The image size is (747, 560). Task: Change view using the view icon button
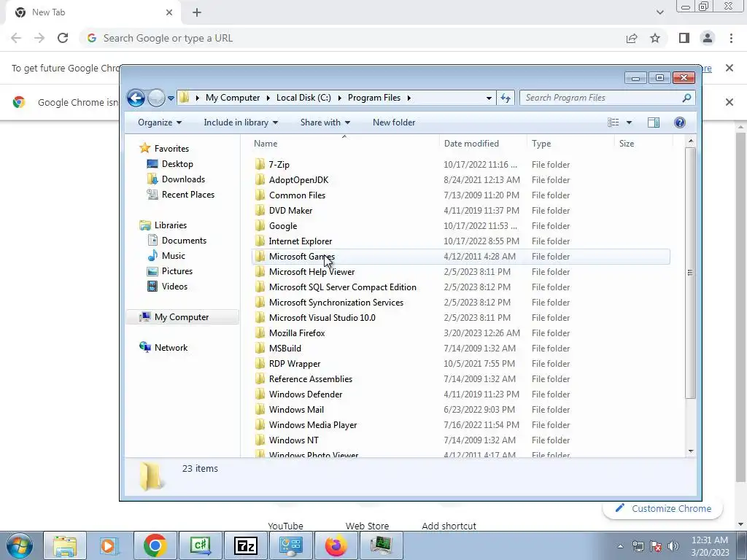point(613,122)
